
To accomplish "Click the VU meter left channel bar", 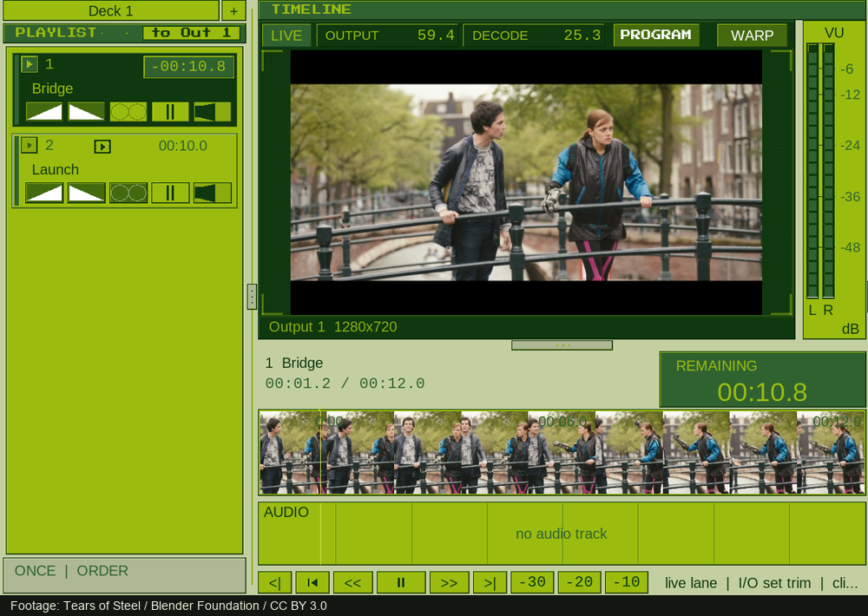I will 812,171.
